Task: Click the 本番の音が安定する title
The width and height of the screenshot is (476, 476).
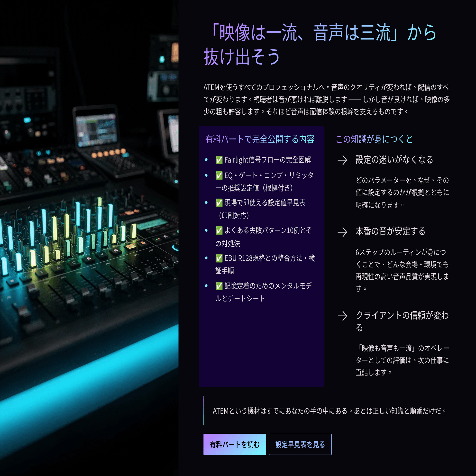Action: 390,231
